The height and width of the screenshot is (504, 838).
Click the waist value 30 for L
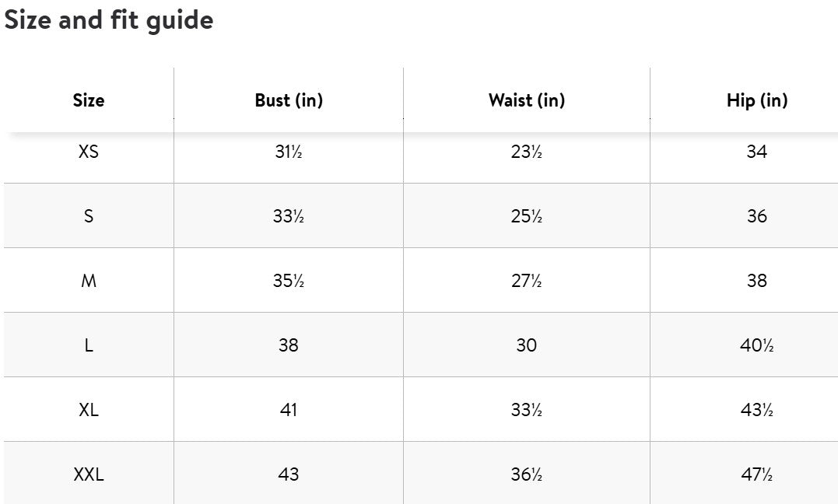point(527,345)
